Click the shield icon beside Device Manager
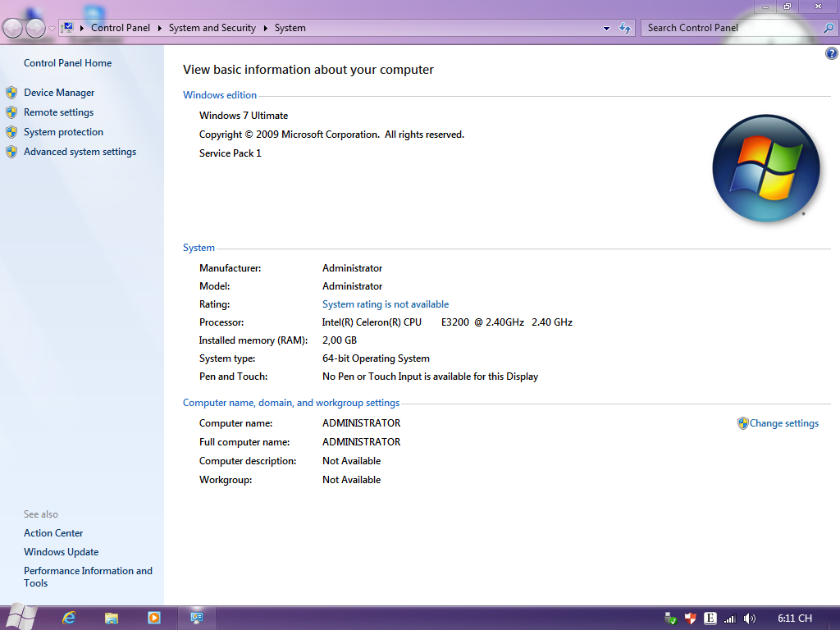 point(11,93)
